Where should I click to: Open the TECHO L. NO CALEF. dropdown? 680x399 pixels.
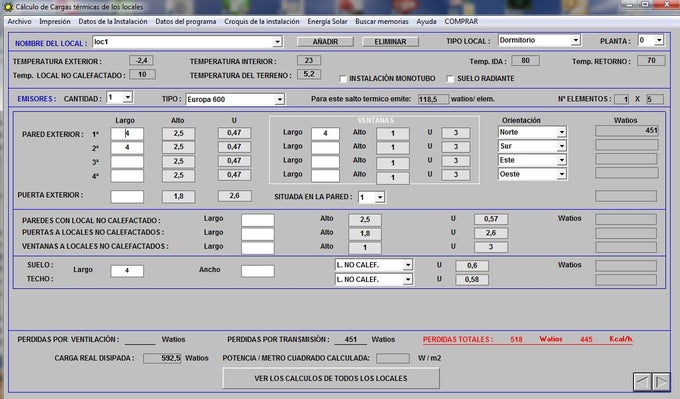click(x=408, y=280)
